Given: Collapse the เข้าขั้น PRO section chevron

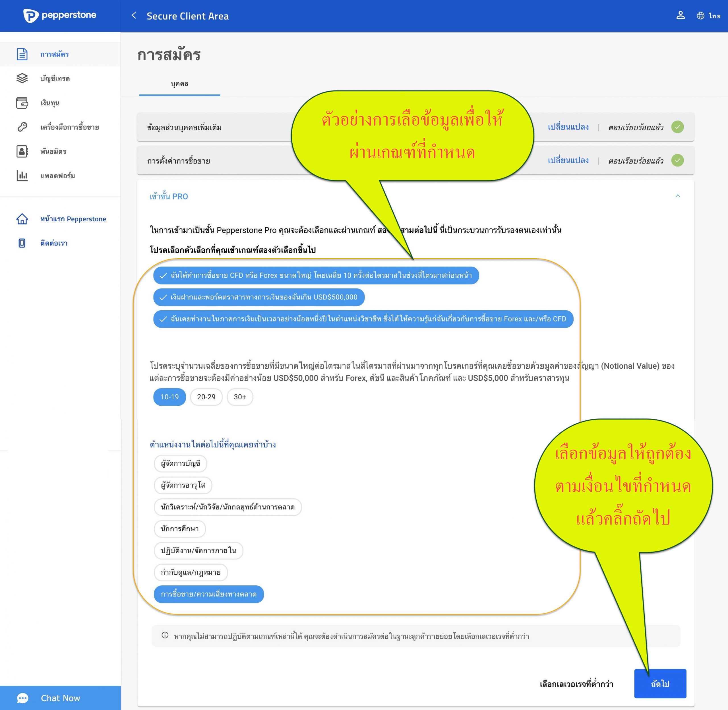Looking at the screenshot, I should [x=678, y=196].
